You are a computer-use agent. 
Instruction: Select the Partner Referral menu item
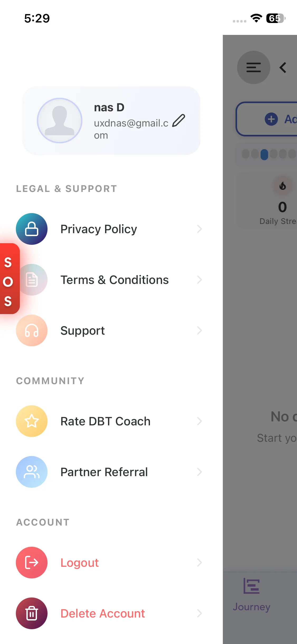pyautogui.click(x=104, y=472)
